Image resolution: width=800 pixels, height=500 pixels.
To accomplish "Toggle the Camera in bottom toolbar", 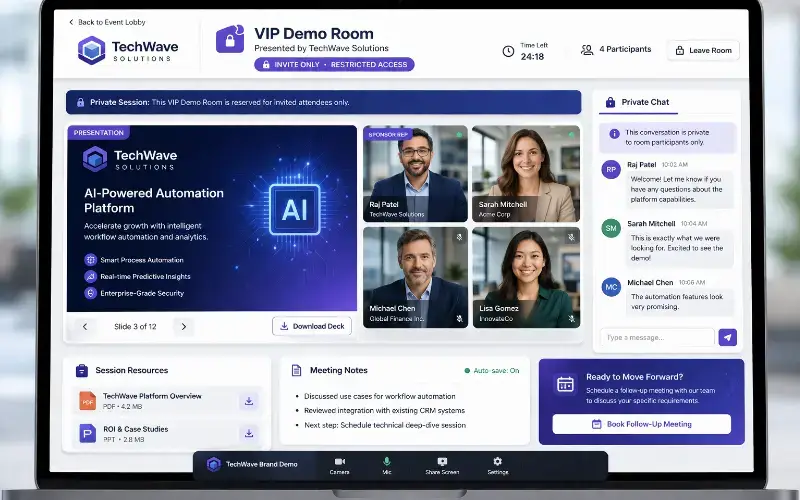I will (x=339, y=465).
